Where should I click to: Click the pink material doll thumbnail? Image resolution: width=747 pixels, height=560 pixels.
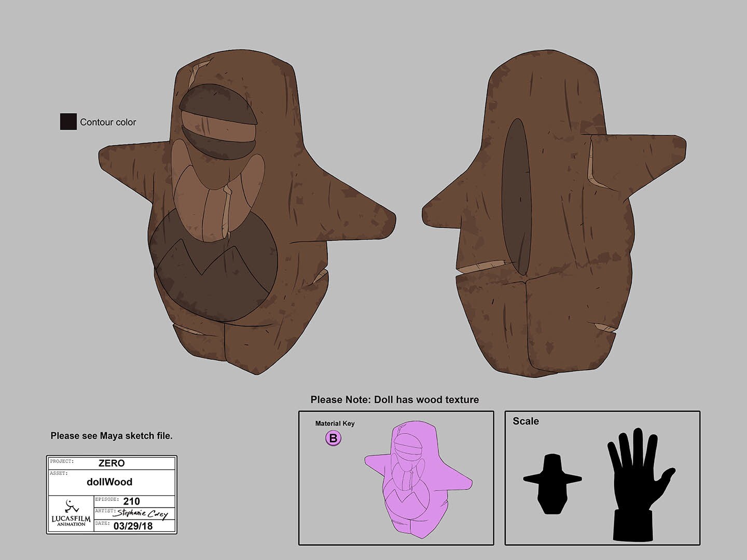click(x=418, y=480)
